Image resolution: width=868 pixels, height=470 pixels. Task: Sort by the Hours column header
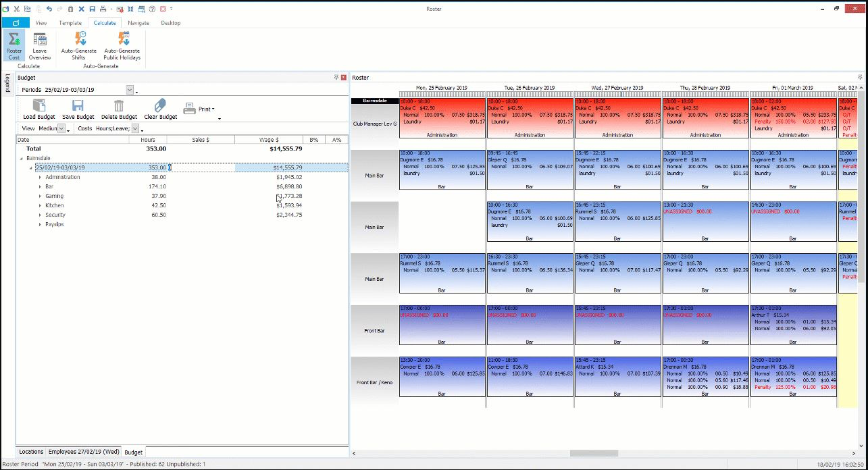pos(147,140)
